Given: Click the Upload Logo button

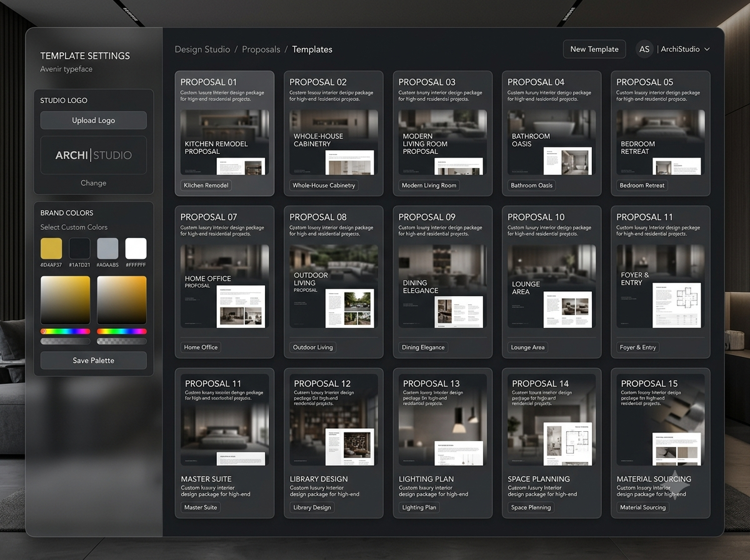Looking at the screenshot, I should (x=94, y=120).
